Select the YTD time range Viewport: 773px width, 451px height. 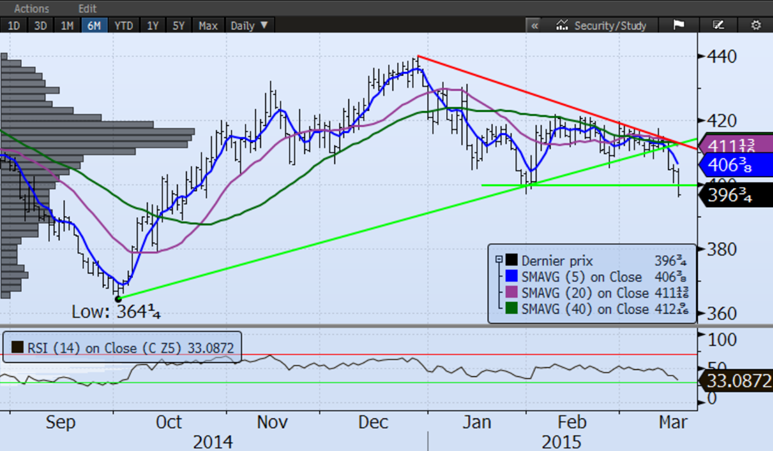[124, 25]
